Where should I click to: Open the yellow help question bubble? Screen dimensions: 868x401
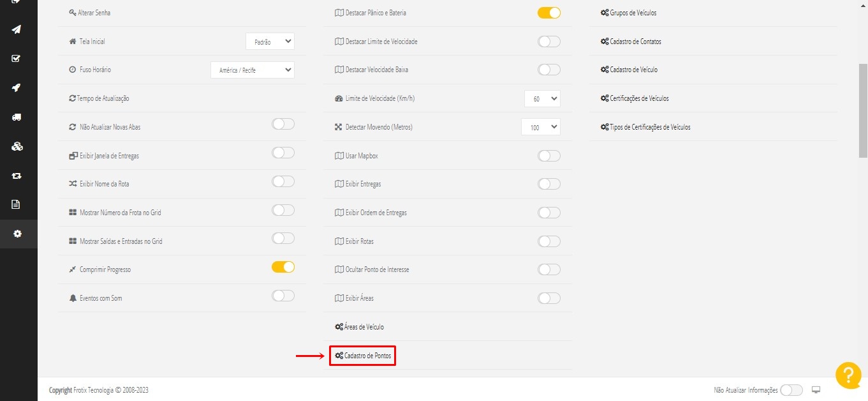coord(848,375)
